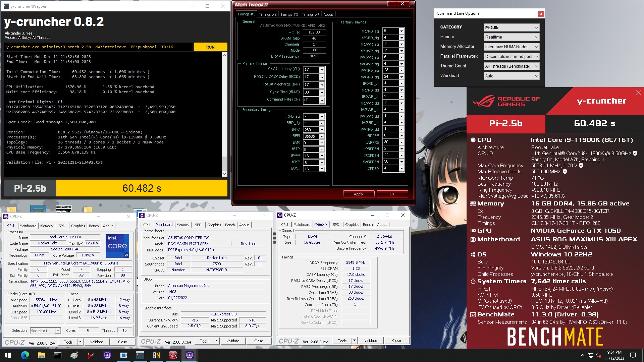Open the Workload dropdown set to Auto
This screenshot has width=644, height=362.
(x=512, y=76)
